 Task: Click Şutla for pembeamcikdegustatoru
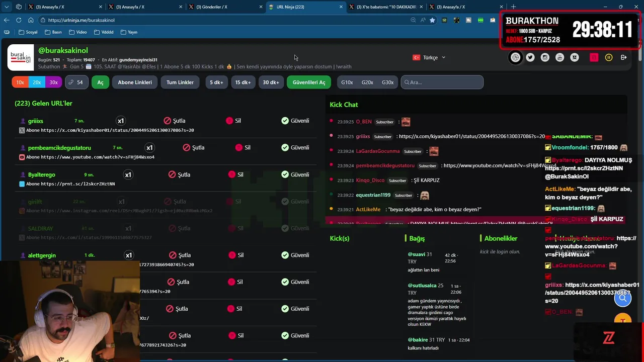(x=194, y=147)
